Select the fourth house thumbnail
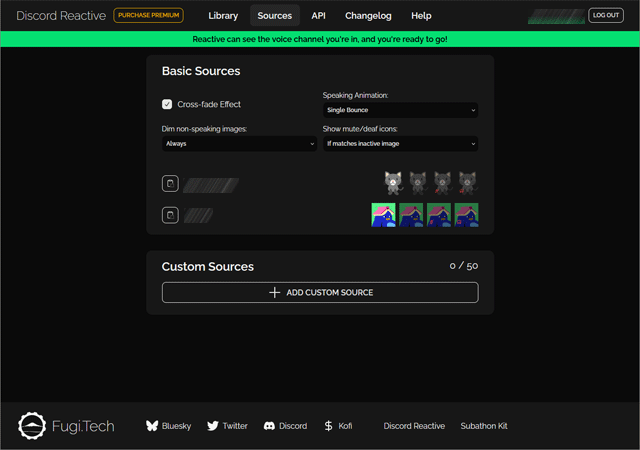Viewport: 640px width, 450px height. pos(467,215)
